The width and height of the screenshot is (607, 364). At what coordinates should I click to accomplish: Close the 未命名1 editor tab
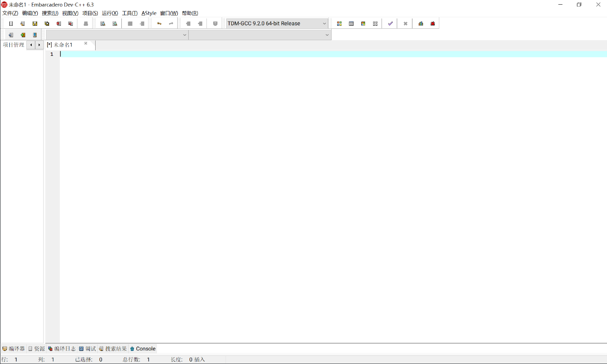coord(86,44)
